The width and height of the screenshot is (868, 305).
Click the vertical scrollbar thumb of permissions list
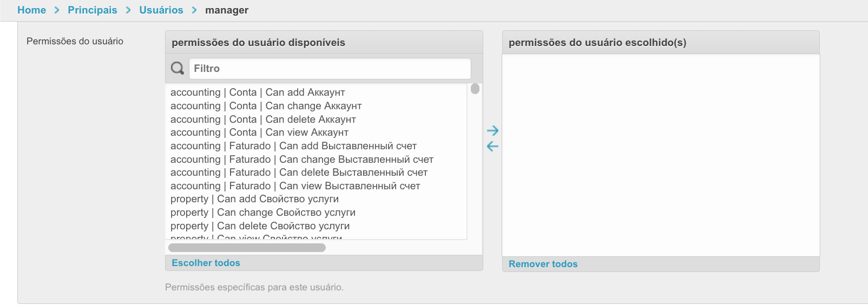(x=475, y=89)
